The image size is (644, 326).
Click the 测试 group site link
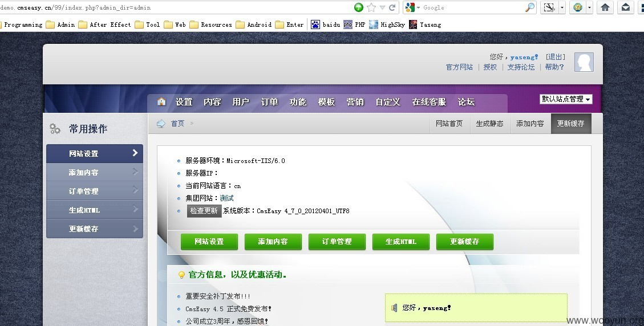click(226, 198)
